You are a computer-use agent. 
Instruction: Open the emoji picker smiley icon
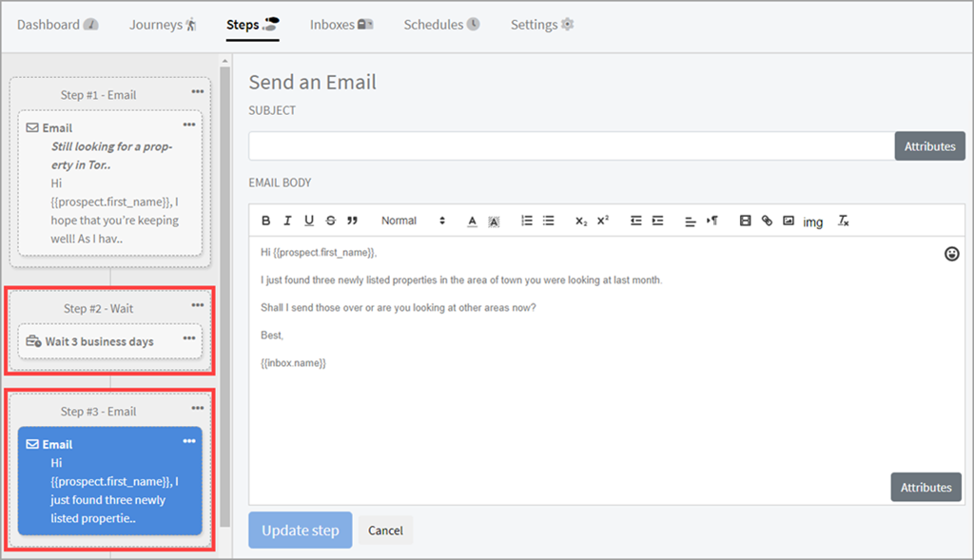(x=951, y=253)
